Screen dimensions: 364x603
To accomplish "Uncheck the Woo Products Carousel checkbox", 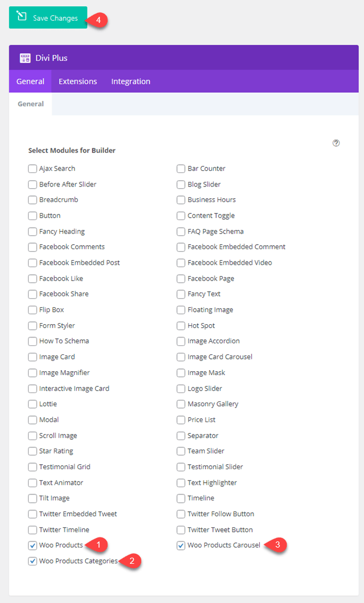I will [181, 545].
